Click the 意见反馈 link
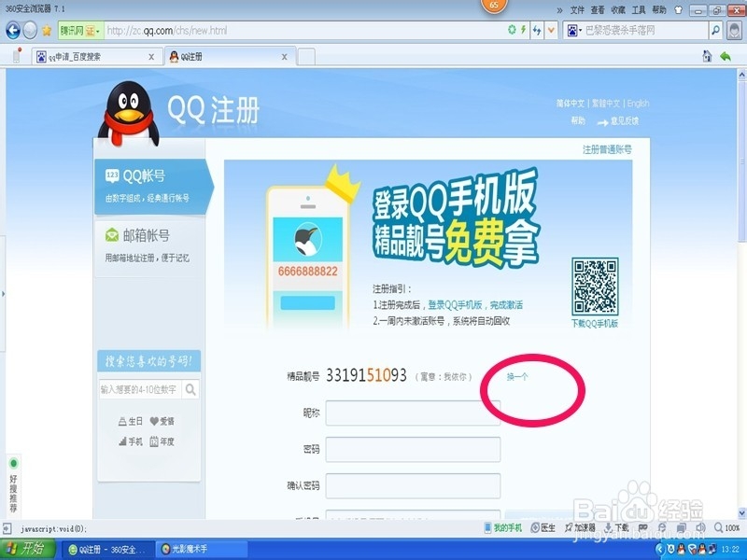The height and width of the screenshot is (560, 747). pyautogui.click(x=624, y=121)
